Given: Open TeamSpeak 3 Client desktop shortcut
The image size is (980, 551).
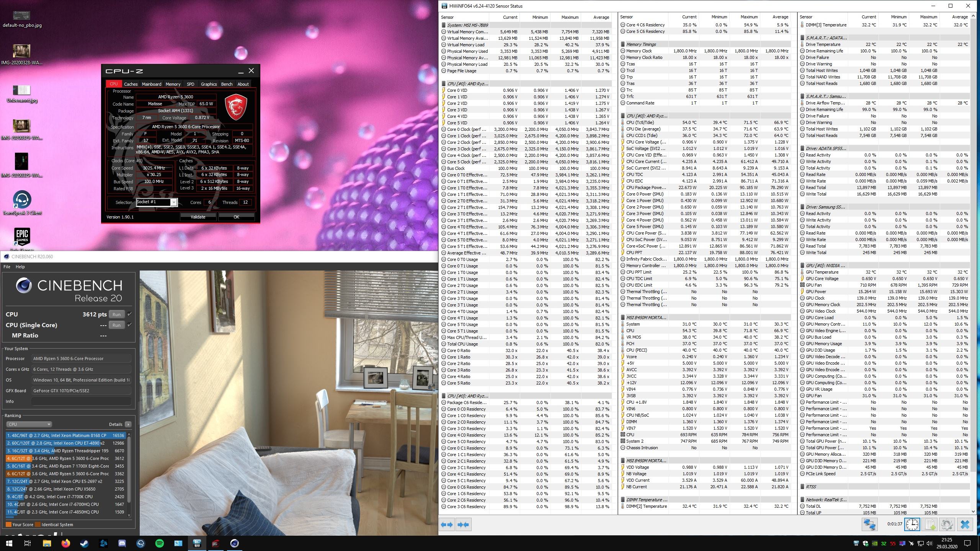Looking at the screenshot, I should (22, 203).
